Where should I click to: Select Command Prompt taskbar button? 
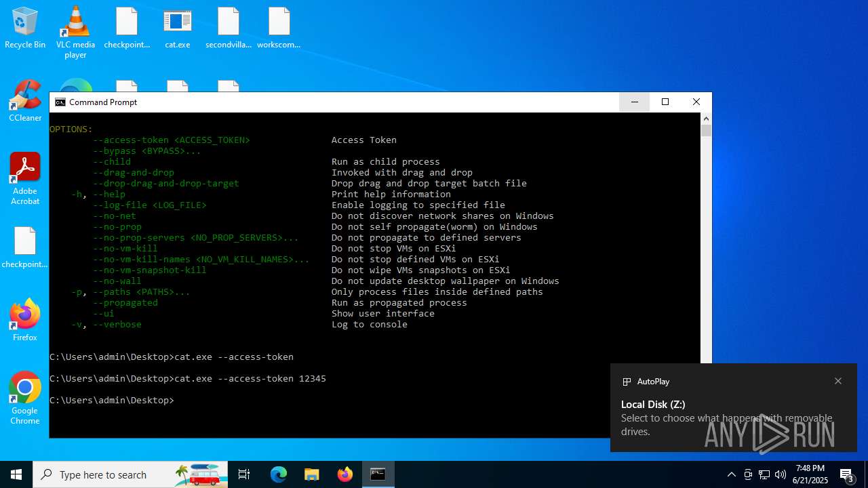[378, 474]
